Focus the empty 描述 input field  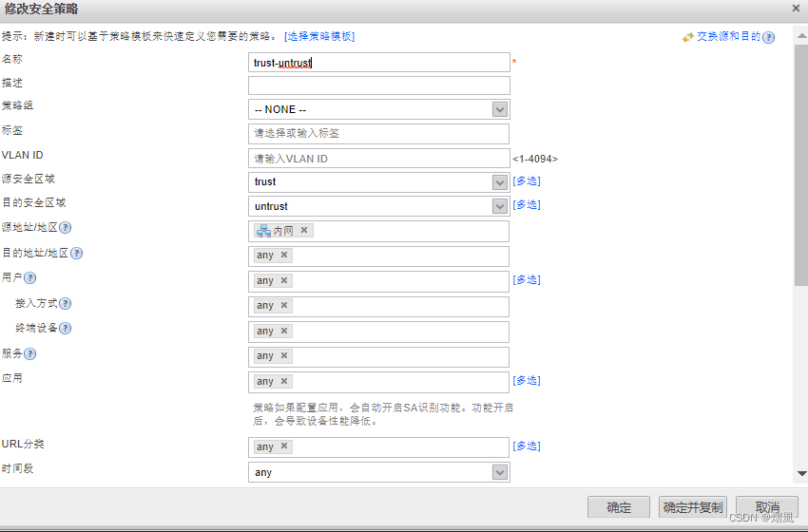pos(378,85)
